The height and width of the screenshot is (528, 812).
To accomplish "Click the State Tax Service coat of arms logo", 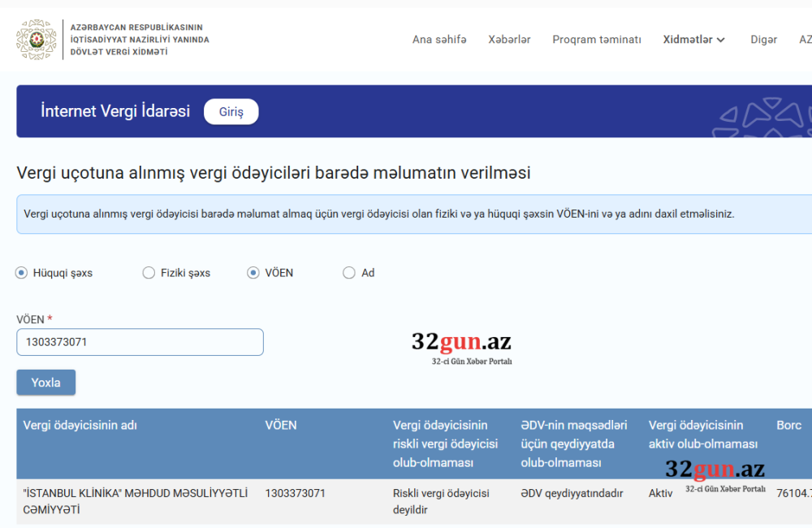I will coord(37,37).
